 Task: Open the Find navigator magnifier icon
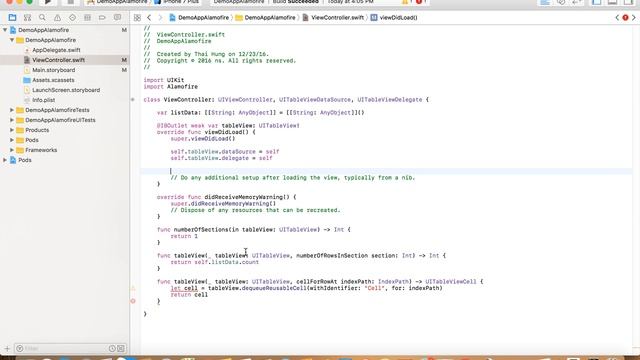(x=42, y=18)
